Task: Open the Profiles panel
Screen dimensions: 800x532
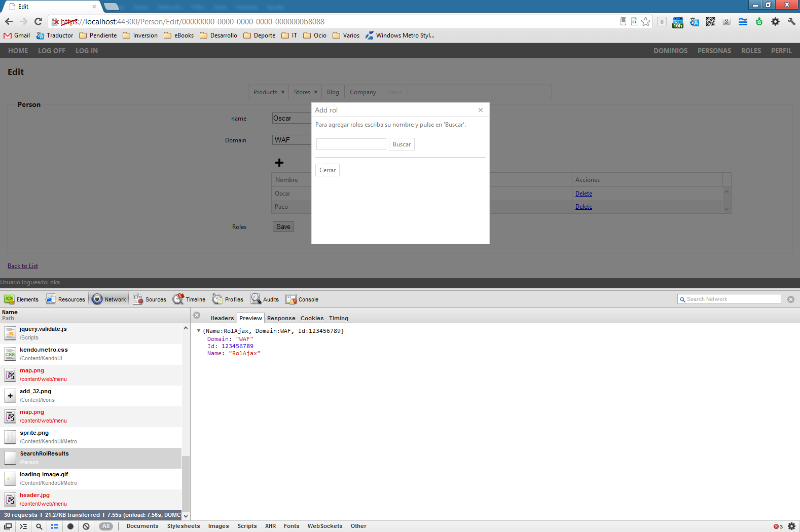Action: point(228,299)
